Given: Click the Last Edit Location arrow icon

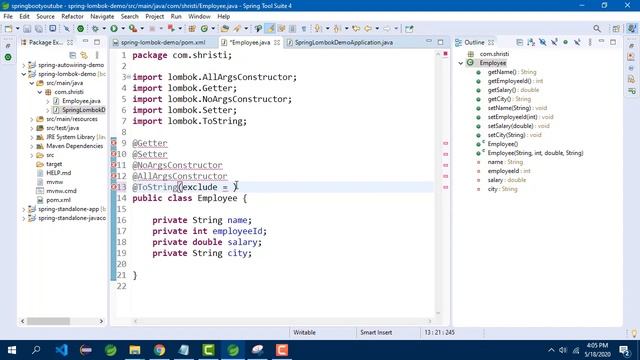Looking at the screenshot, I should [x=356, y=29].
